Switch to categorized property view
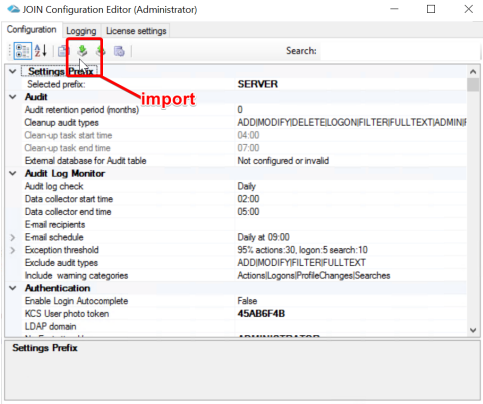This screenshot has width=483, height=404. [23, 51]
